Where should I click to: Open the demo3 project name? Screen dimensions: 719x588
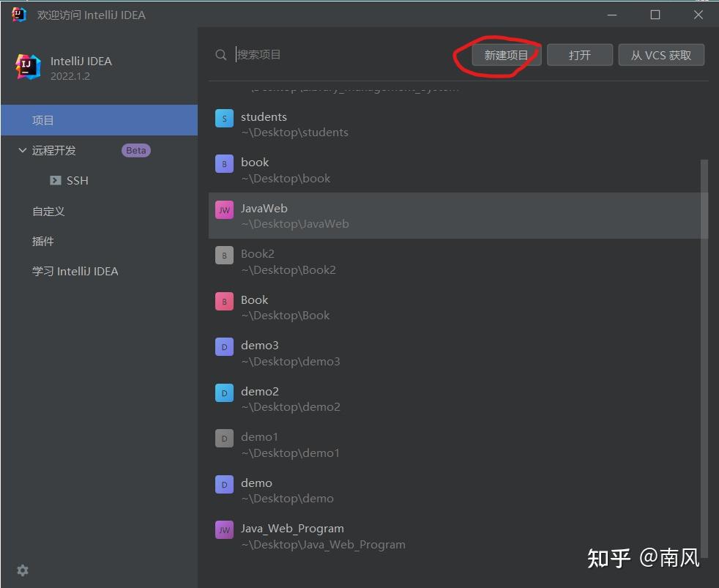point(259,346)
